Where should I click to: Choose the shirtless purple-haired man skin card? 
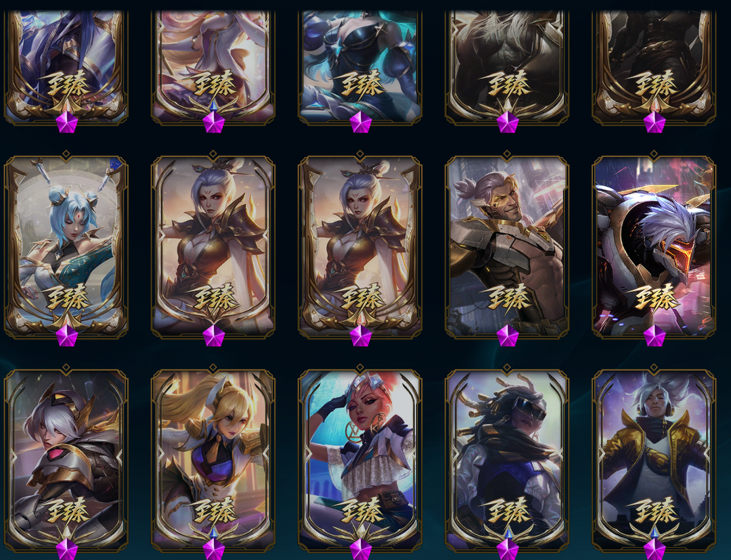507,246
